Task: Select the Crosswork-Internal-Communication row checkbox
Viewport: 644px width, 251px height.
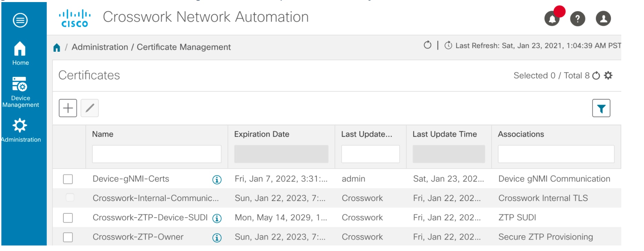Action: pos(70,198)
